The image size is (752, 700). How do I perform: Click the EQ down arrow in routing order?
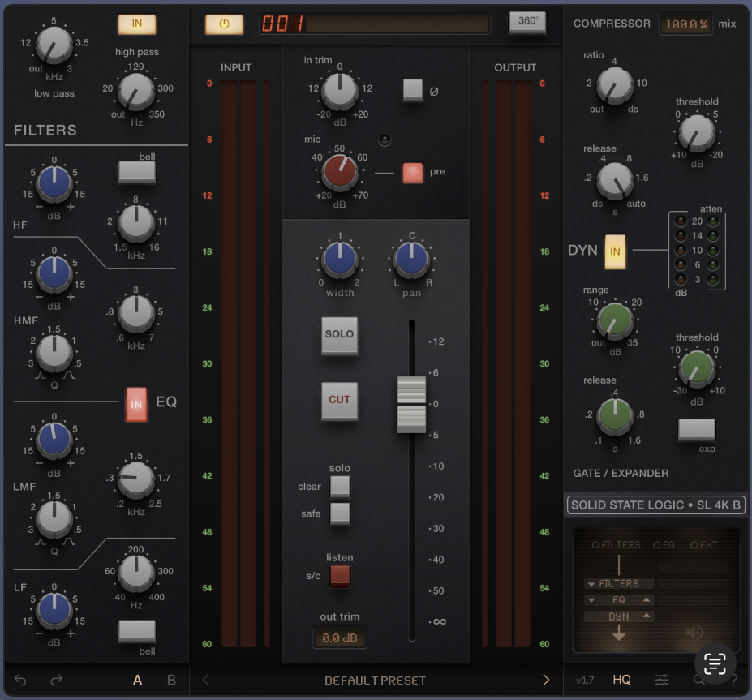(x=591, y=599)
